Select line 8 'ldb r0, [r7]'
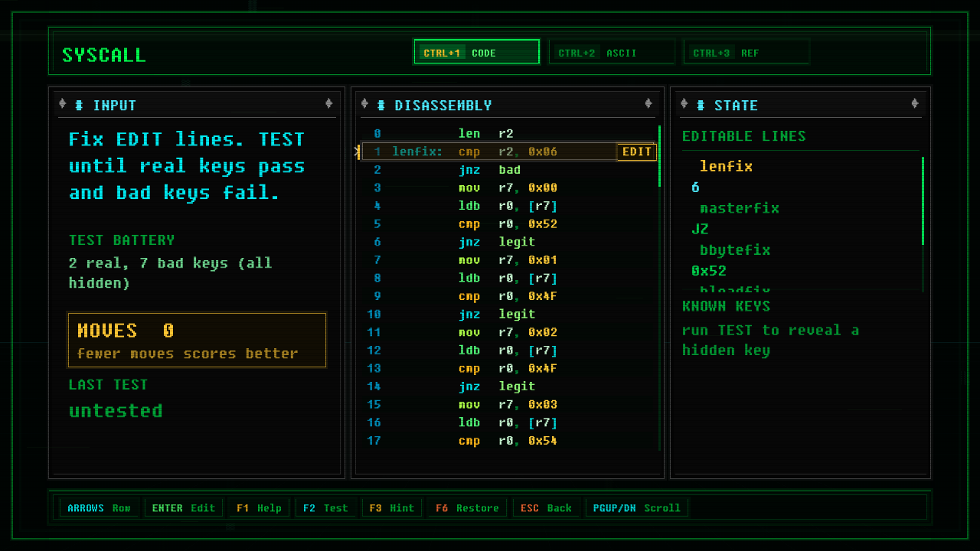The height and width of the screenshot is (551, 980). coord(509,278)
